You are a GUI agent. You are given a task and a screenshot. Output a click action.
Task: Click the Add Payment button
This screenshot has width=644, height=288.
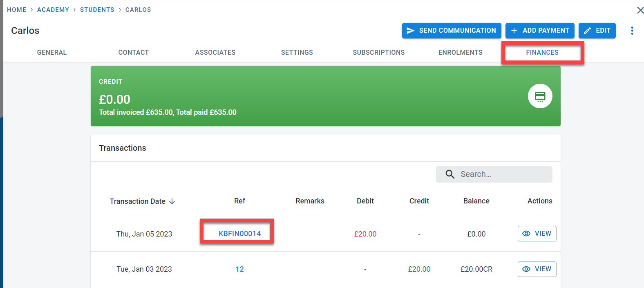pyautogui.click(x=539, y=31)
